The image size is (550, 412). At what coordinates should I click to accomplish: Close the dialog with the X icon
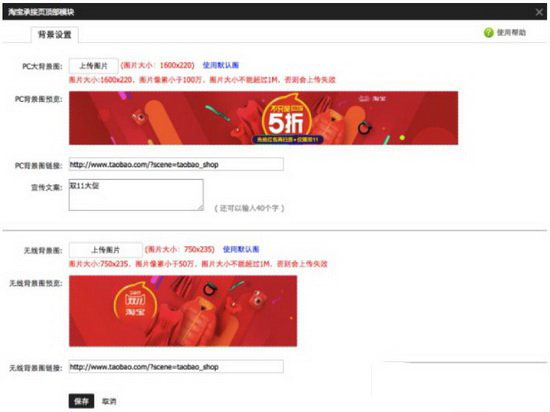tap(539, 12)
